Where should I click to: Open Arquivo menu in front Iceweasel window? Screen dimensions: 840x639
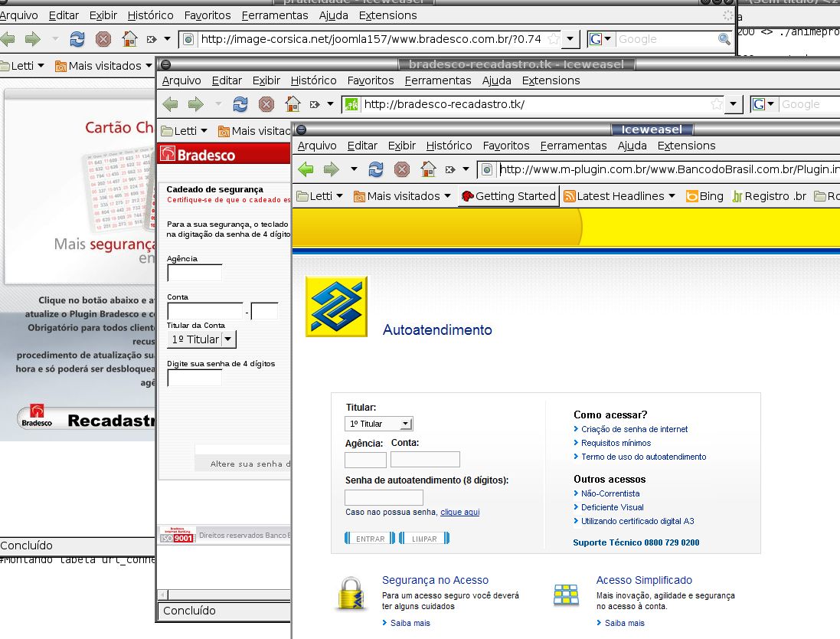317,146
